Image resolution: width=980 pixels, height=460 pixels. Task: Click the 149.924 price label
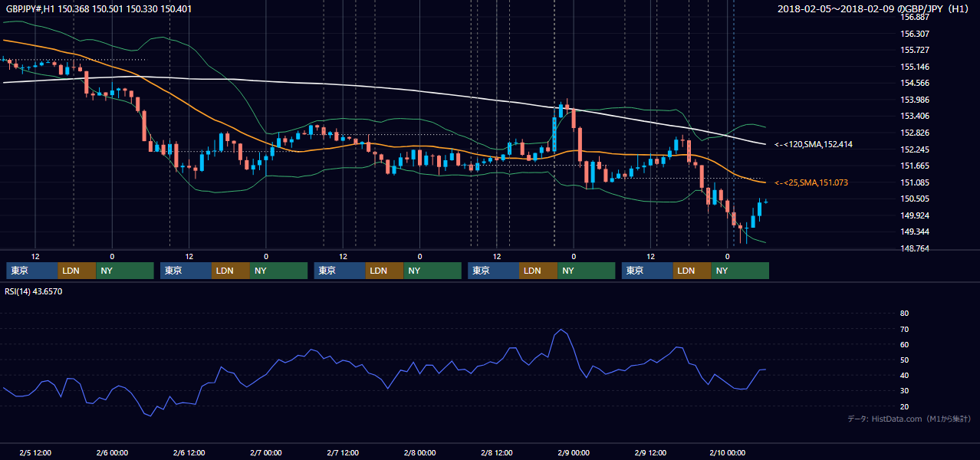pyautogui.click(x=915, y=215)
